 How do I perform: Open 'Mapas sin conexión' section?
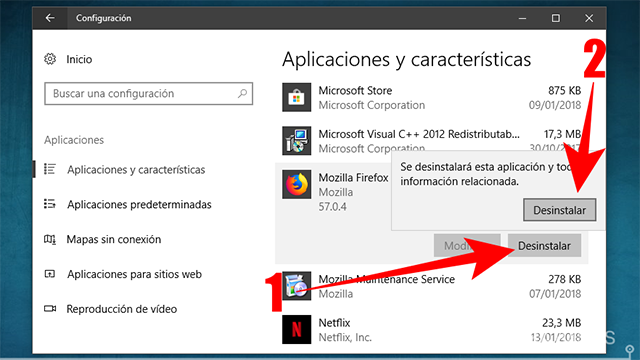[114, 239]
